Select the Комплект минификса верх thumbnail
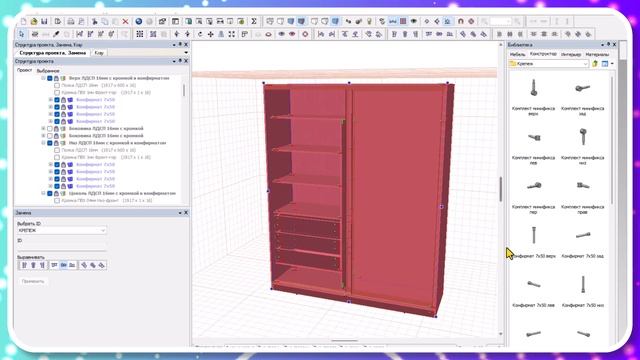This screenshot has width=640, height=360. click(533, 88)
